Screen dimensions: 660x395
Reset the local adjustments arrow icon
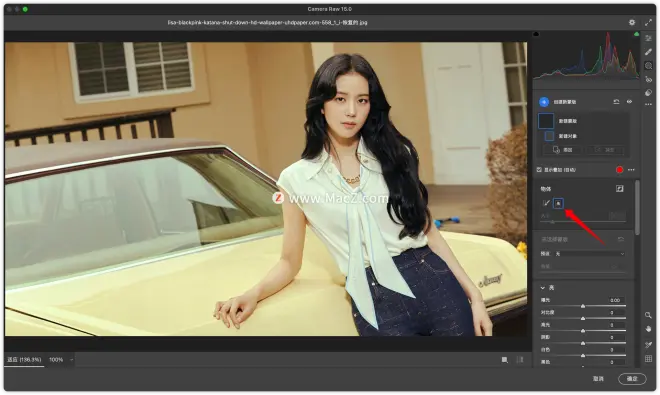pos(620,239)
